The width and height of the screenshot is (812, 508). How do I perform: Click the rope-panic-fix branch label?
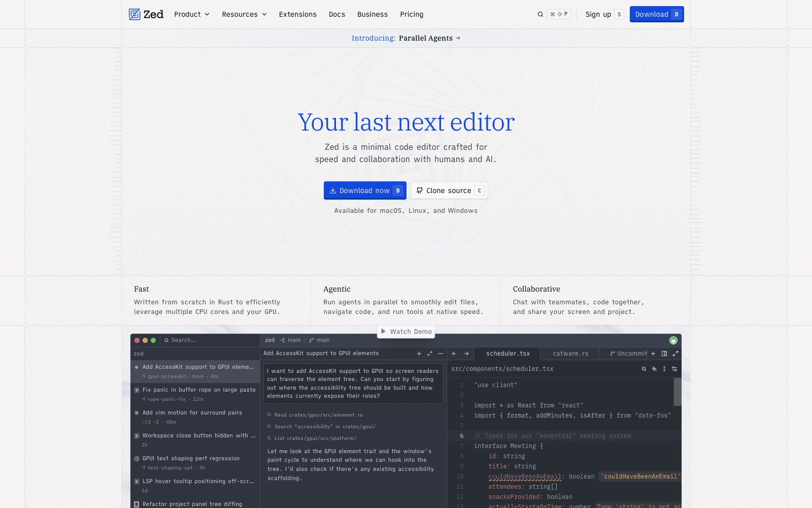click(x=166, y=399)
